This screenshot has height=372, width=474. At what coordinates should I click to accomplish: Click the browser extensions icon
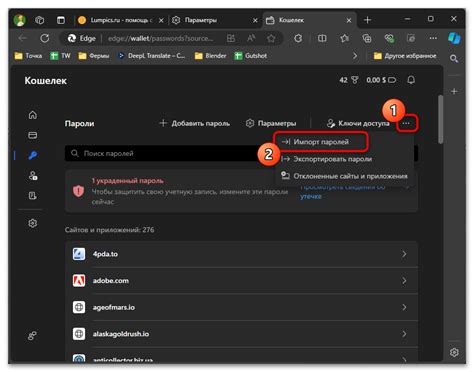[298, 38]
